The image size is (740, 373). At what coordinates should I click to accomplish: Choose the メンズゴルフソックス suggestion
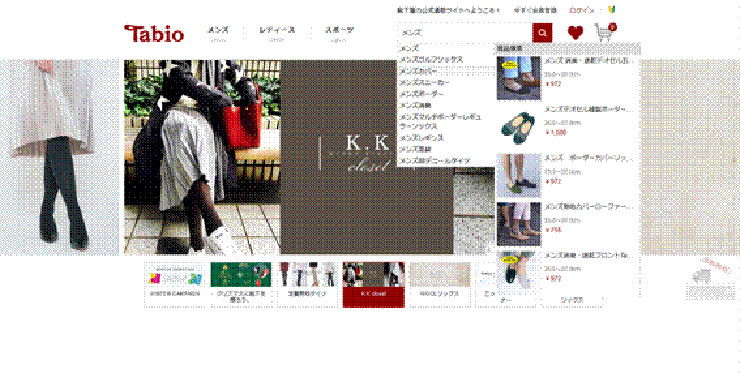(x=431, y=59)
